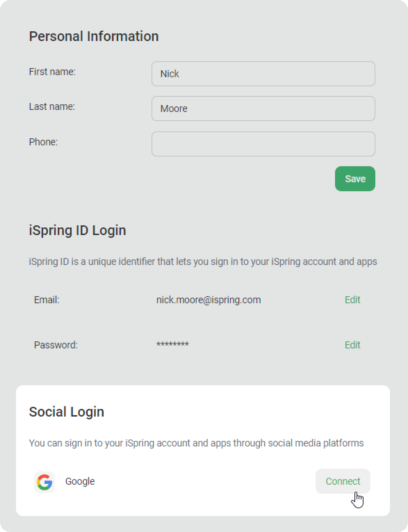Edit the iSpring ID email address
408x532 pixels.
point(352,300)
